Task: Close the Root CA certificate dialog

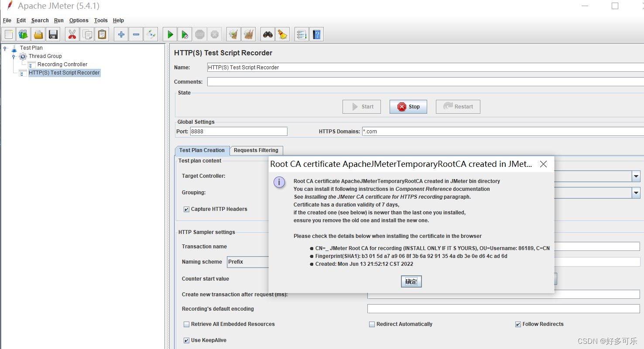Action: point(543,164)
